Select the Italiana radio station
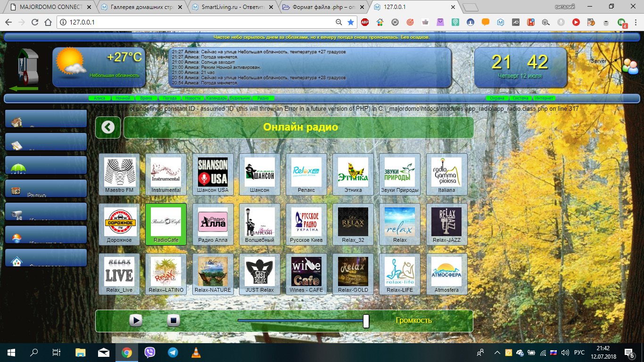Screen dimensions: 644x362 point(446,174)
